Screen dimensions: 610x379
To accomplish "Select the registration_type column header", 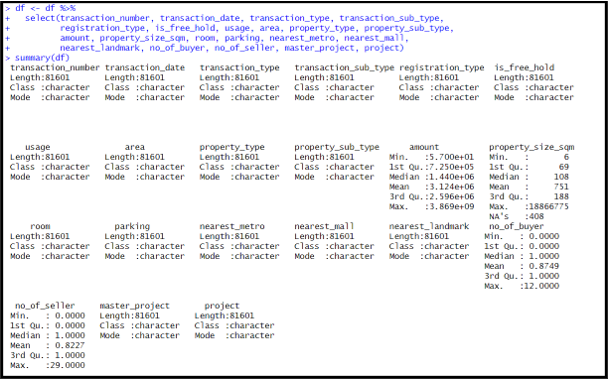I will pyautogui.click(x=442, y=68).
